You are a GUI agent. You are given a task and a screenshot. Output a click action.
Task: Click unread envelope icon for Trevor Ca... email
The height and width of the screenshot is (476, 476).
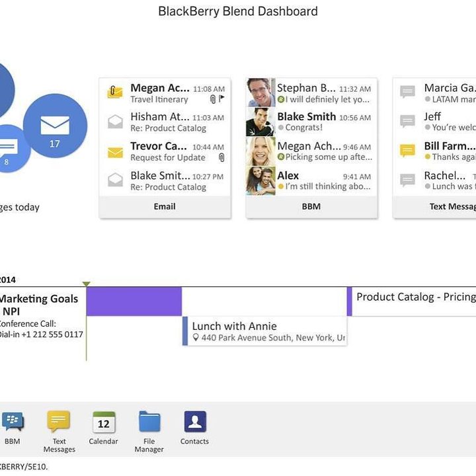115,153
